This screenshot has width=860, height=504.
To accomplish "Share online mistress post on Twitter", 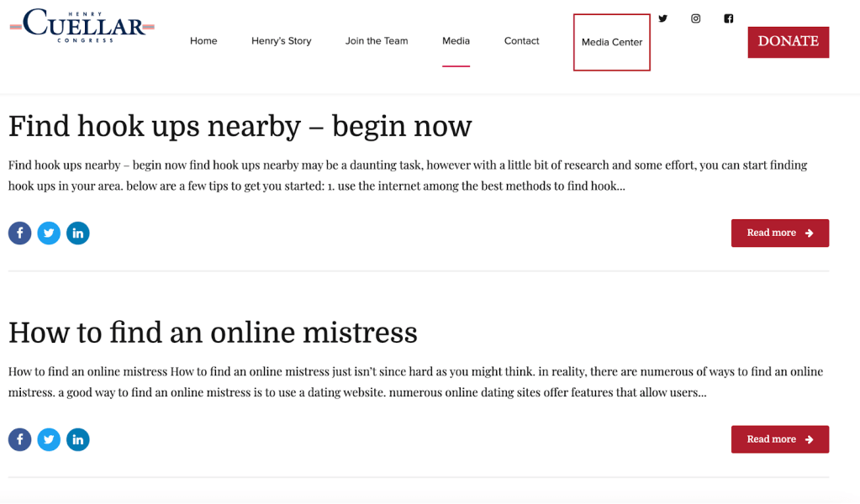I will pos(49,440).
